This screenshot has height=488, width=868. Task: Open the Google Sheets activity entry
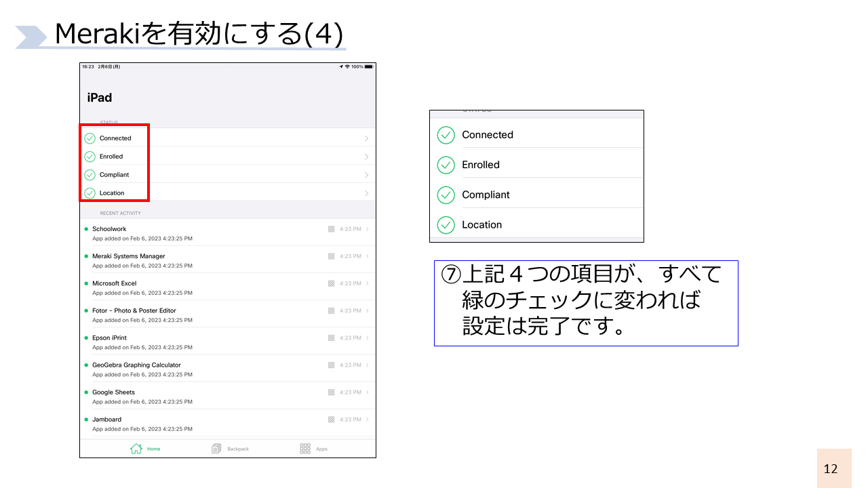[228, 396]
